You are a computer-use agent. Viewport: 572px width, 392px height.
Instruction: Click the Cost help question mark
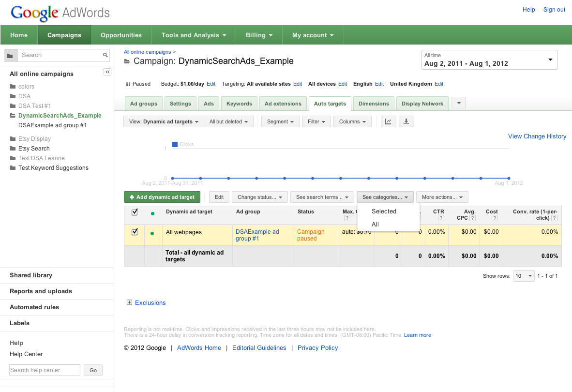tap(495, 218)
